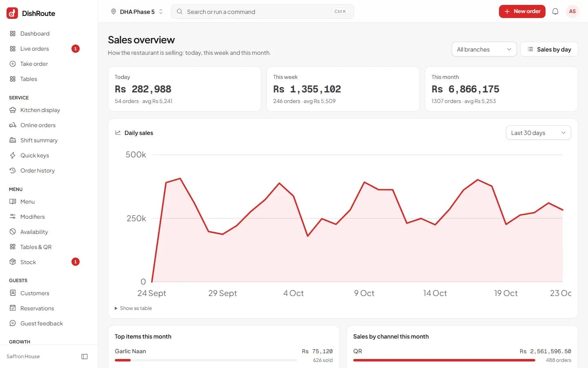The width and height of the screenshot is (588, 368).
Task: Click the New order button
Action: pos(522,11)
